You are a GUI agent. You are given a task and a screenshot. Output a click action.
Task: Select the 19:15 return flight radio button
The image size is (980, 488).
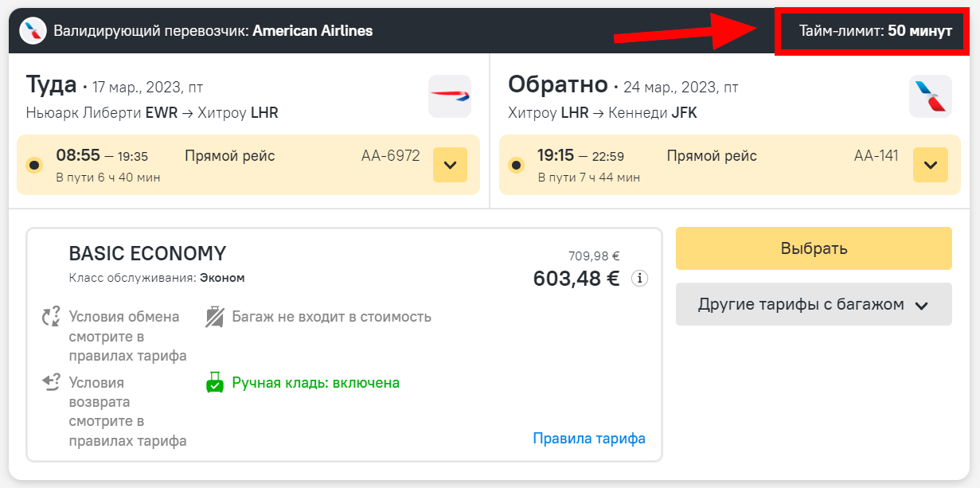[x=517, y=166]
